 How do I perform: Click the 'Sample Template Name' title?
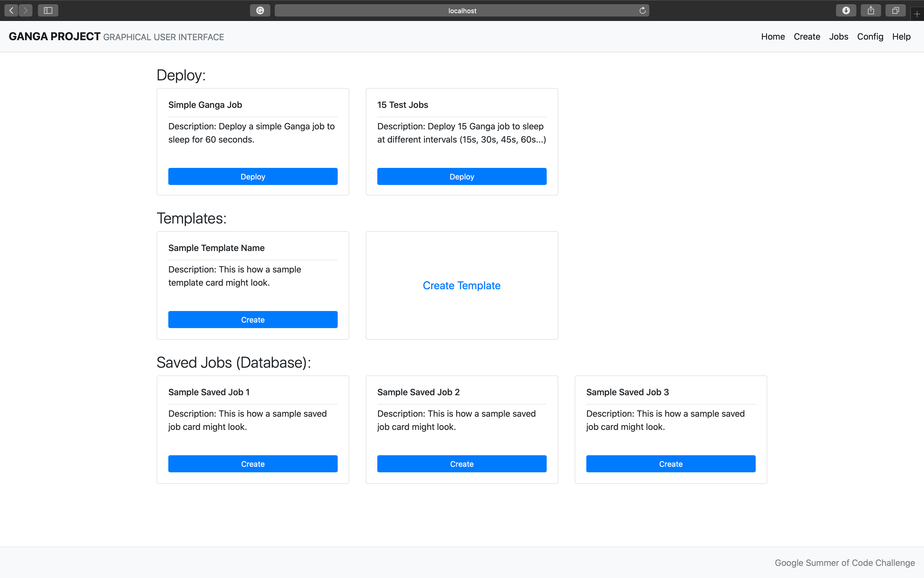click(216, 248)
